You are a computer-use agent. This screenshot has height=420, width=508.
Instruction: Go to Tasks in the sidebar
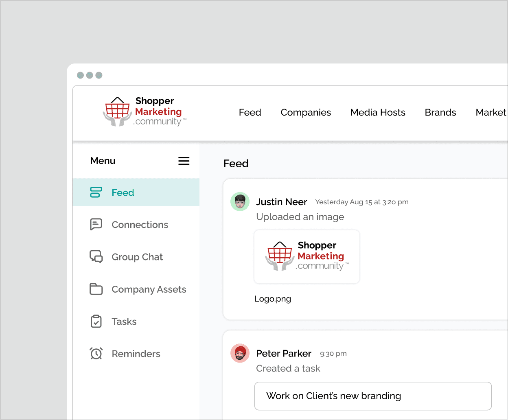tap(124, 322)
